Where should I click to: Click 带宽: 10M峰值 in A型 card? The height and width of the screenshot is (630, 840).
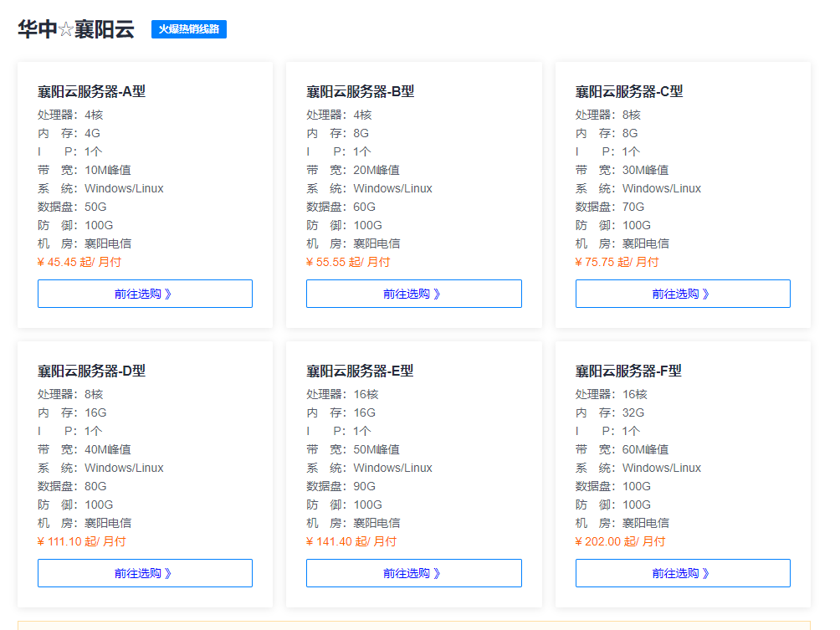(x=85, y=171)
